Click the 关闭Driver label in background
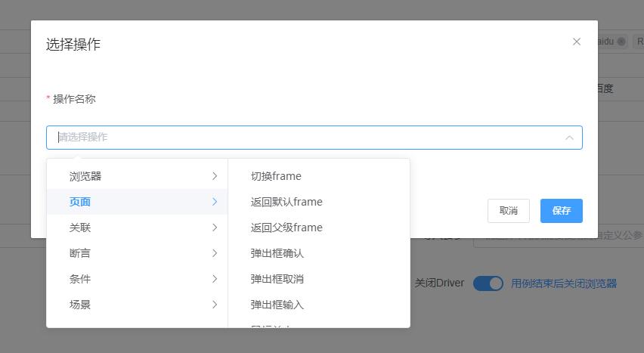Viewport: 644px width, 353px height. 439,283
